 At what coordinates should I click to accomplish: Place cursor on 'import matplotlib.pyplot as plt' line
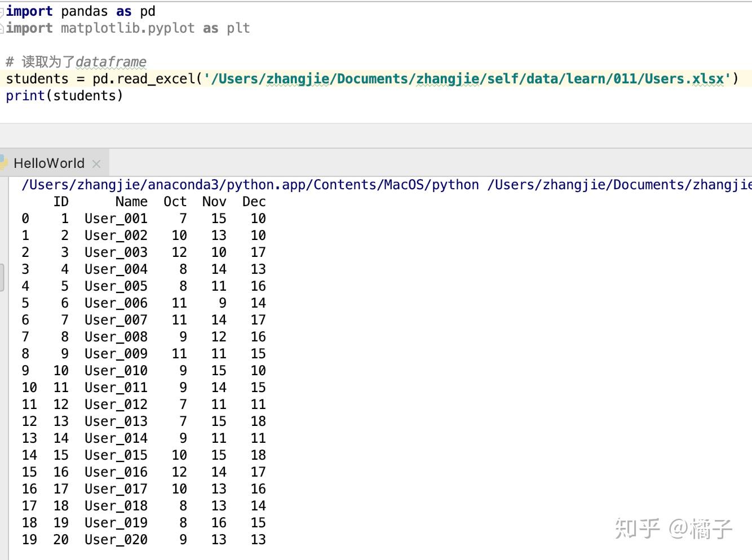pyautogui.click(x=128, y=28)
